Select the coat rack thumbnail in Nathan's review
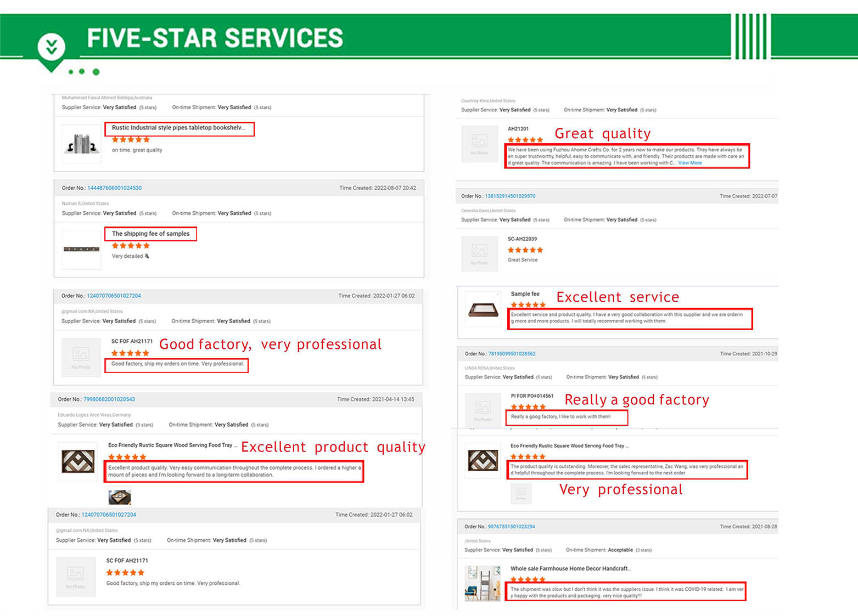The height and width of the screenshot is (616, 858). click(x=82, y=250)
